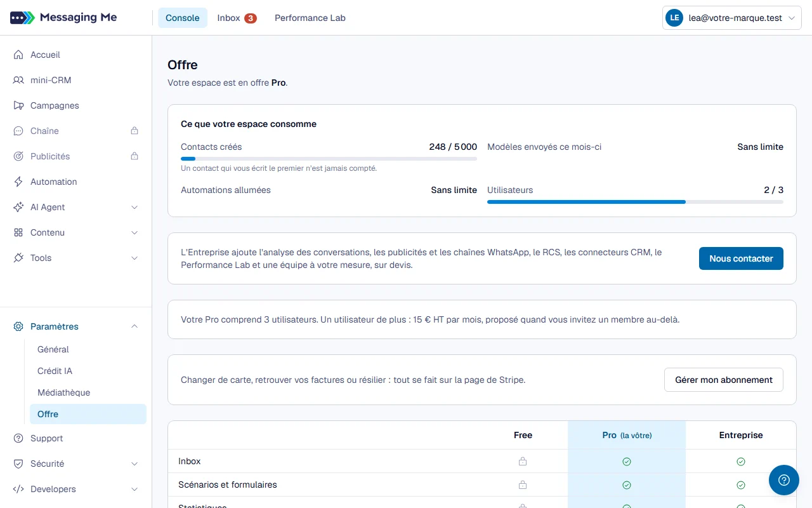Viewport: 812px width, 508px height.
Task: Click the lock icon beside Publicités
Action: click(x=134, y=156)
